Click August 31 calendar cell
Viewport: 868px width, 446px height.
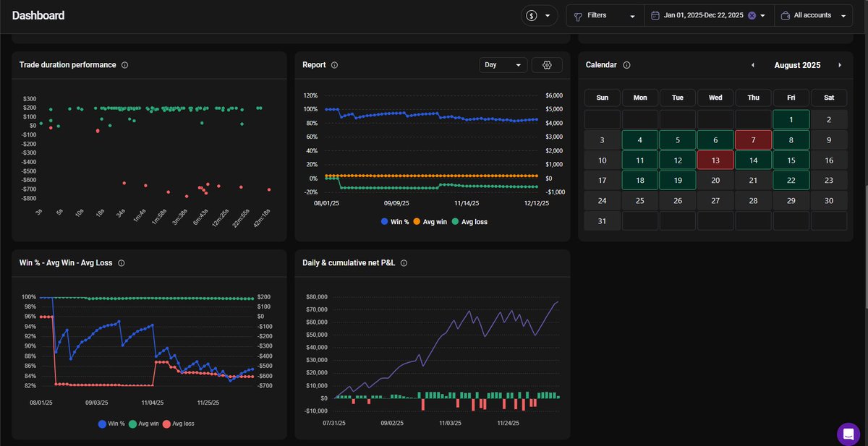(602, 221)
